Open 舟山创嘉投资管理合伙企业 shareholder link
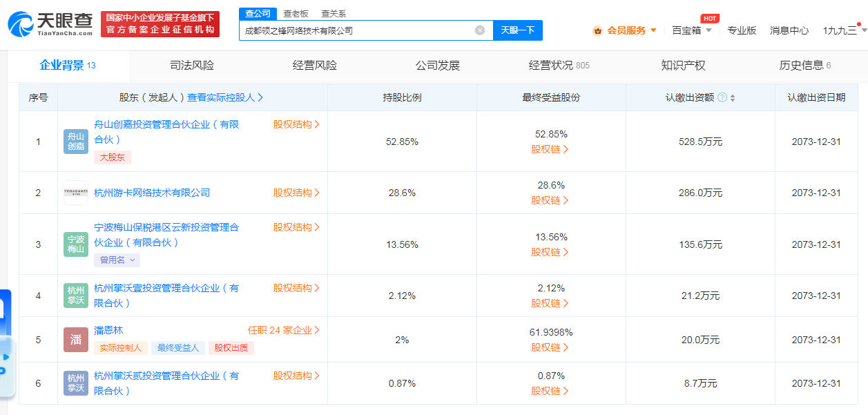Viewport: 868px width, 415px height. click(166, 132)
